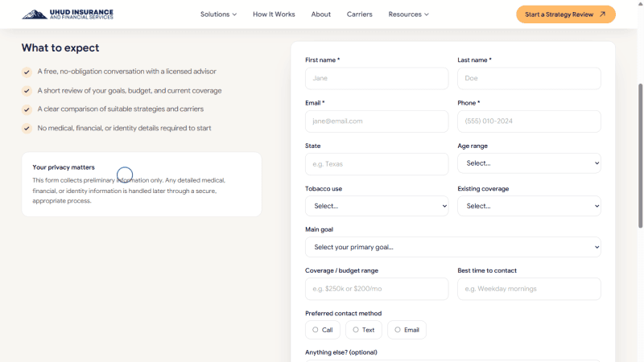Focus the Email input field

click(377, 121)
